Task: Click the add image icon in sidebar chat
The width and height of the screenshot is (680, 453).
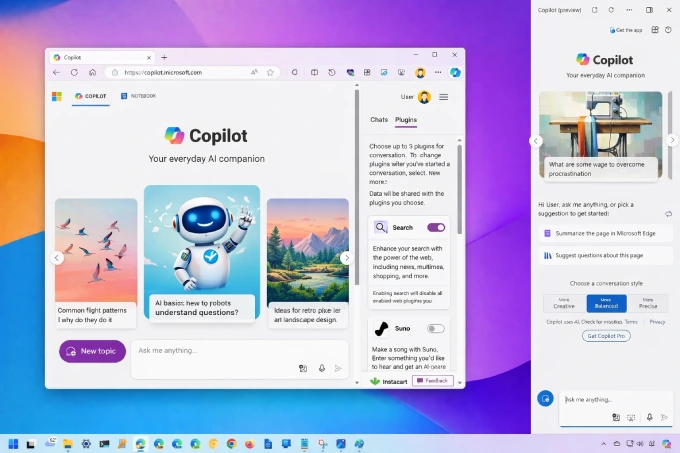Action: (616, 417)
